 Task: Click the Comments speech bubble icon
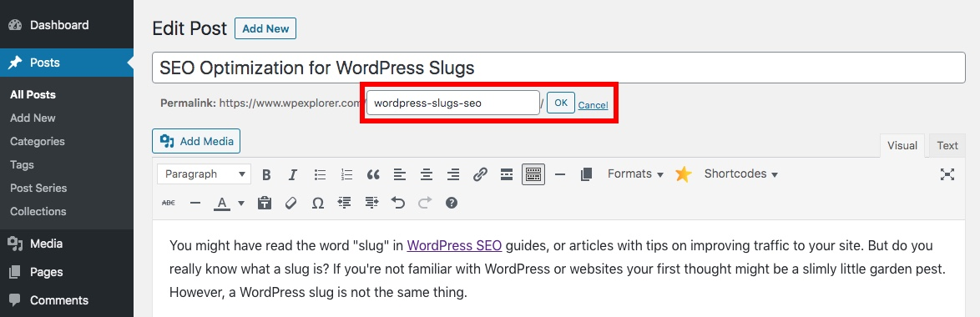(15, 300)
